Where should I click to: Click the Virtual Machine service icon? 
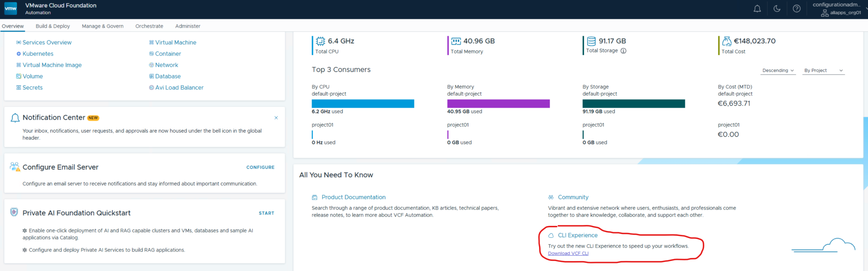pos(151,42)
